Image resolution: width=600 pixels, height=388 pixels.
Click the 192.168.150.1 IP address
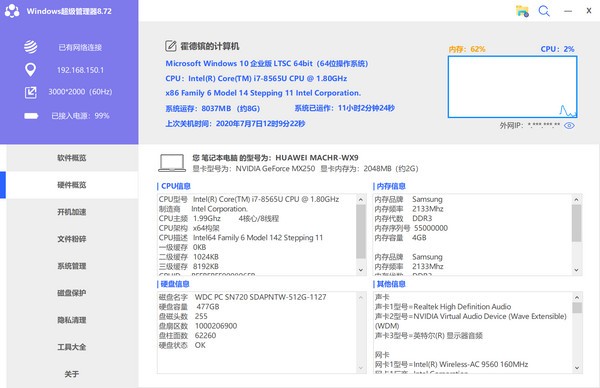pyautogui.click(x=80, y=70)
